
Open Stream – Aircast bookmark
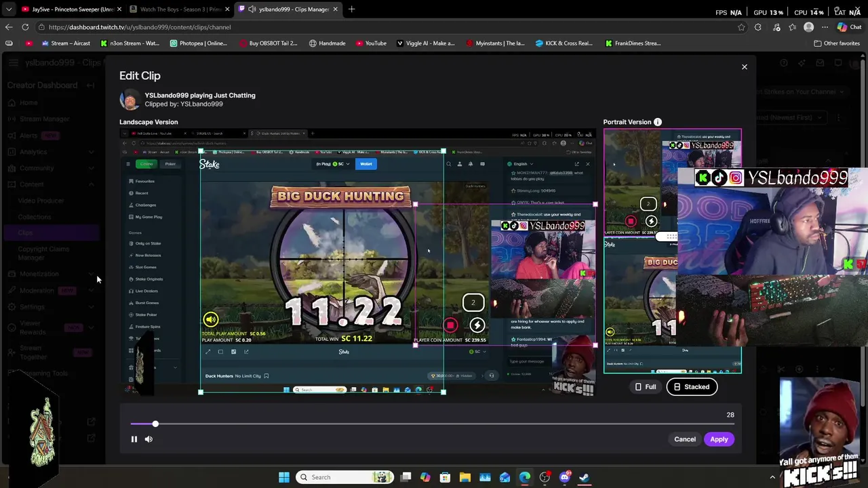click(x=65, y=43)
